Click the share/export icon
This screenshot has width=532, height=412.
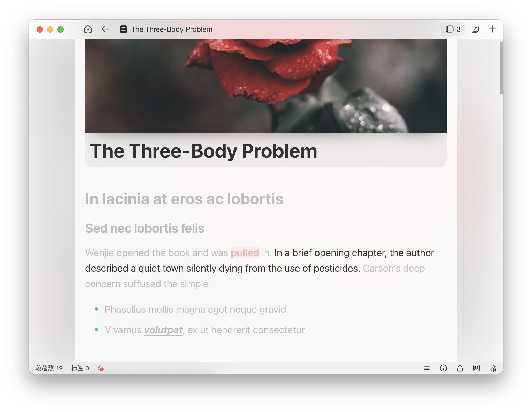460,368
